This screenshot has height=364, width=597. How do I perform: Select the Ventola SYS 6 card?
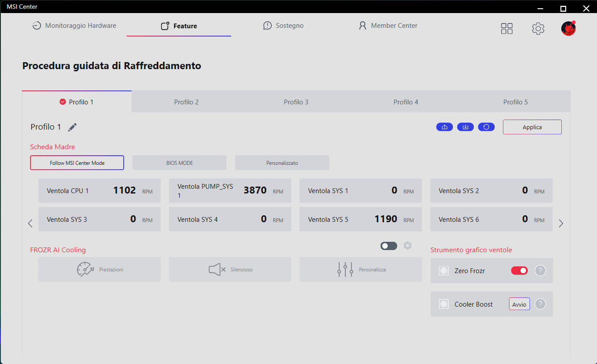491,219
